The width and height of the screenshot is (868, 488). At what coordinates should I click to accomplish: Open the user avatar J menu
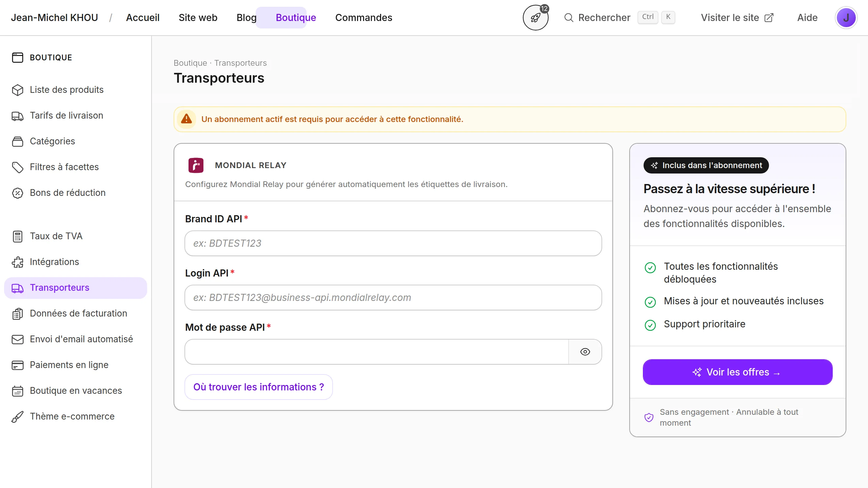coord(846,18)
